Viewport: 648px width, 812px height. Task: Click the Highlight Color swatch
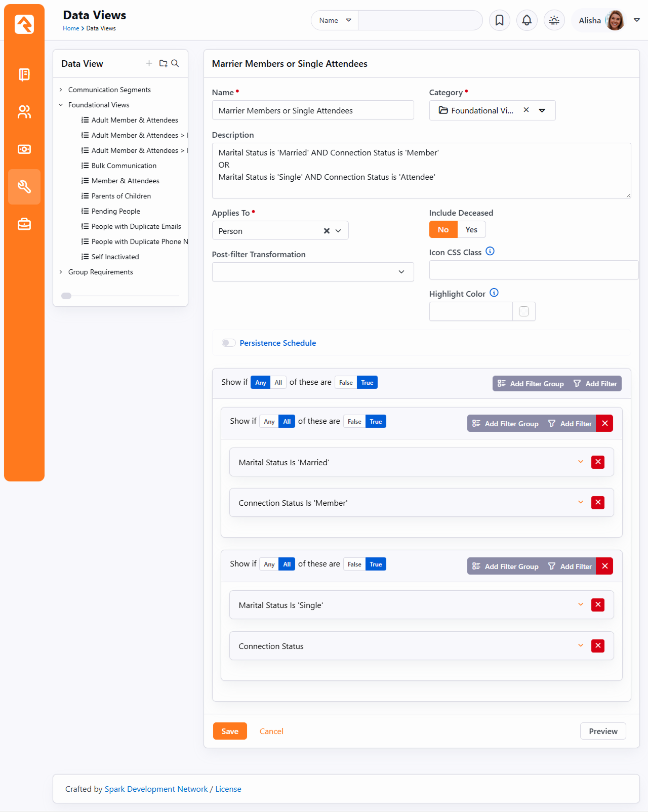click(x=523, y=311)
